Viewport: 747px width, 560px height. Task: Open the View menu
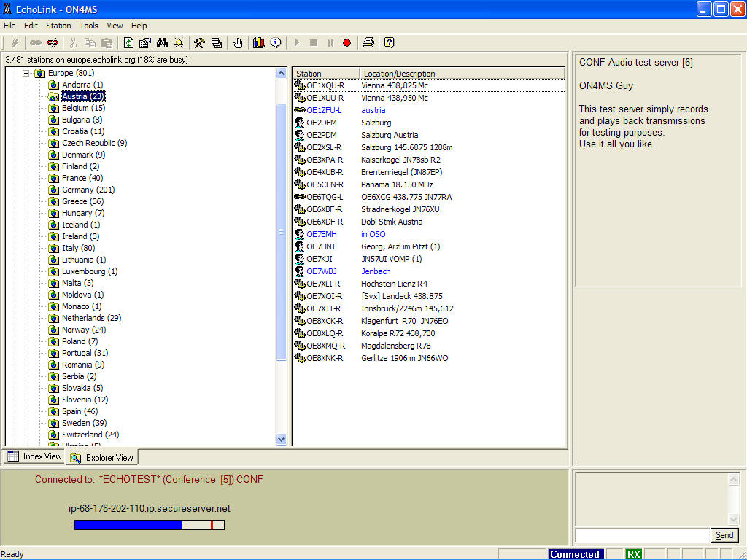coord(115,26)
